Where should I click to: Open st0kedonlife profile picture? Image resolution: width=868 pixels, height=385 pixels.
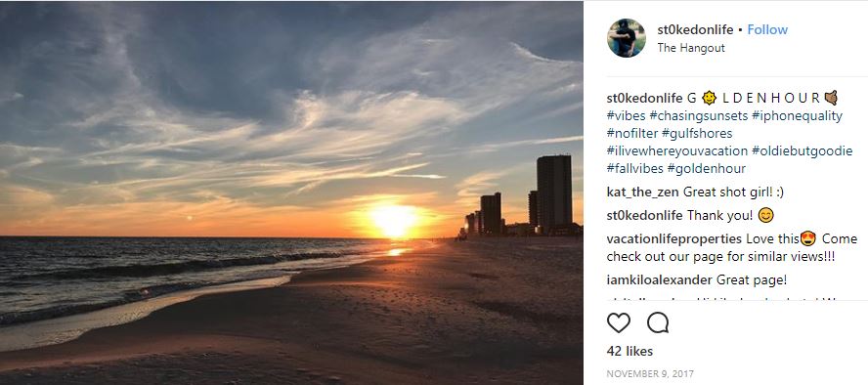[627, 38]
